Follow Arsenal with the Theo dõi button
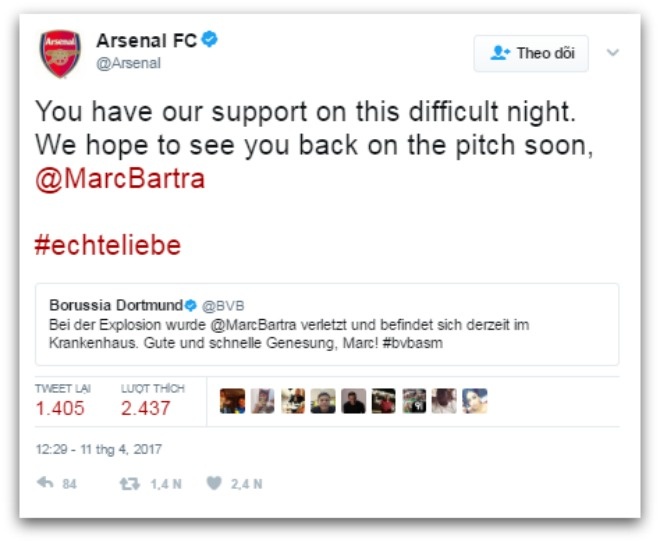Viewport: 660px width, 543px height. [x=531, y=53]
